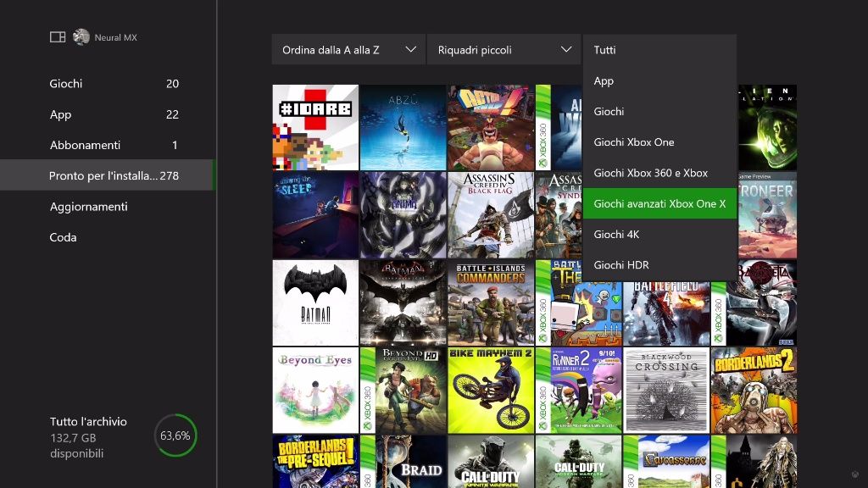The image size is (868, 488).
Task: Select 'Giochi avanzati Xbox One X' filter
Action: click(x=659, y=203)
